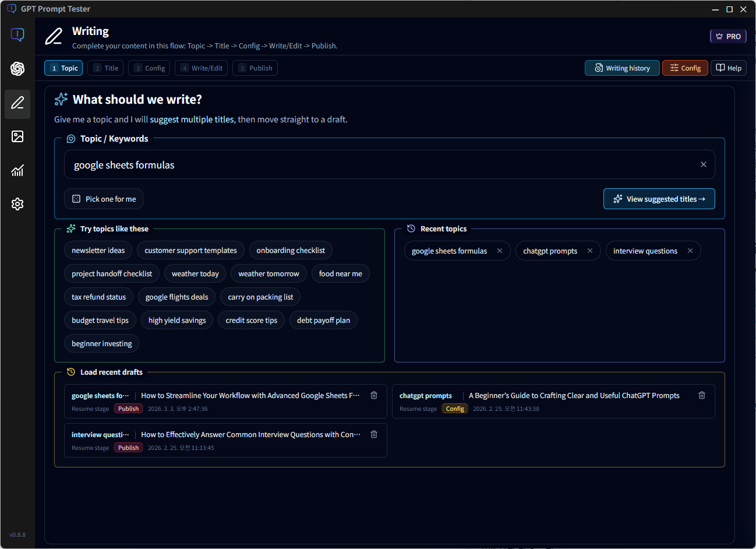Remove the chatgpt prompts recent topic
The height and width of the screenshot is (549, 756).
tap(589, 251)
